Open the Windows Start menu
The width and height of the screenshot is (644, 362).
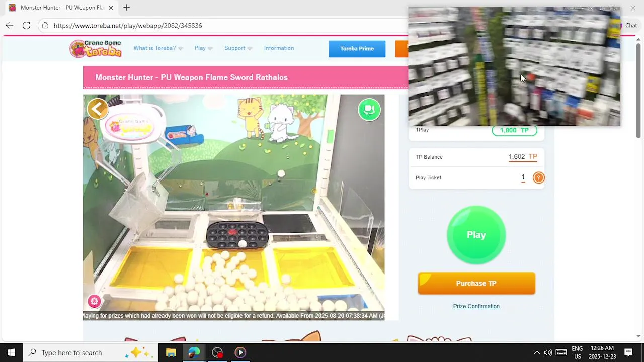[11, 352]
